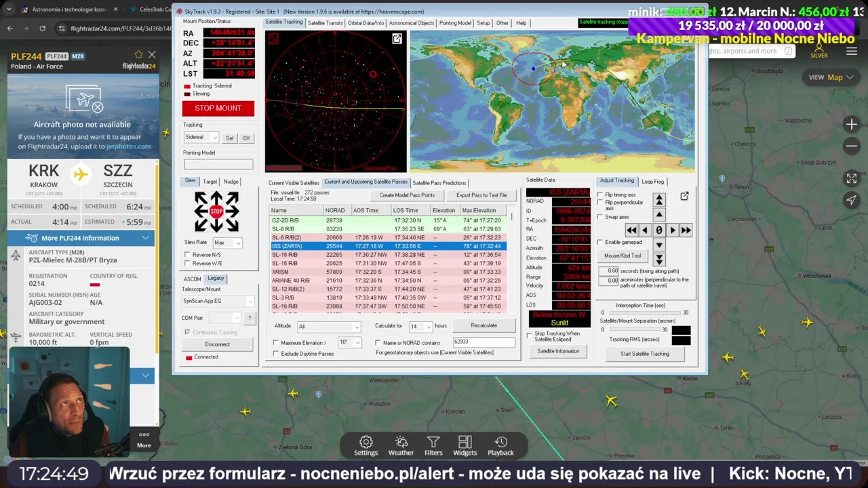Viewport: 868px width, 488px height.
Task: Close the PLF244 flight panel
Action: coord(151,54)
